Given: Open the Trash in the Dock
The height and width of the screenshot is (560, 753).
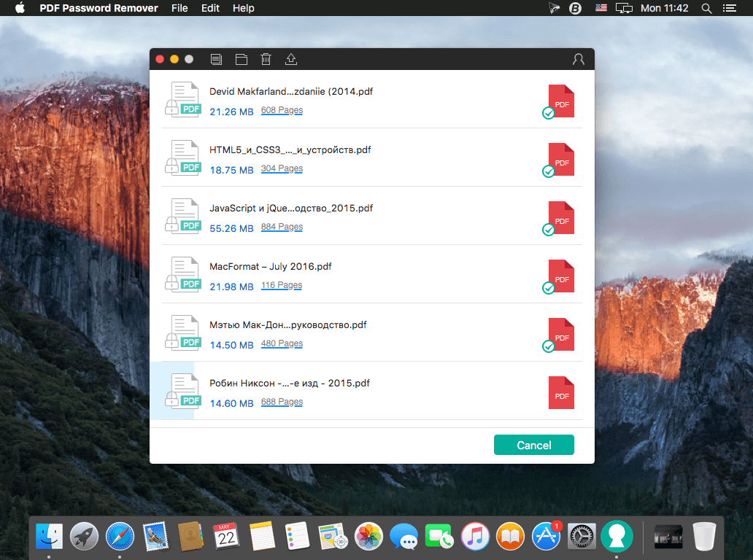Looking at the screenshot, I should click(704, 536).
